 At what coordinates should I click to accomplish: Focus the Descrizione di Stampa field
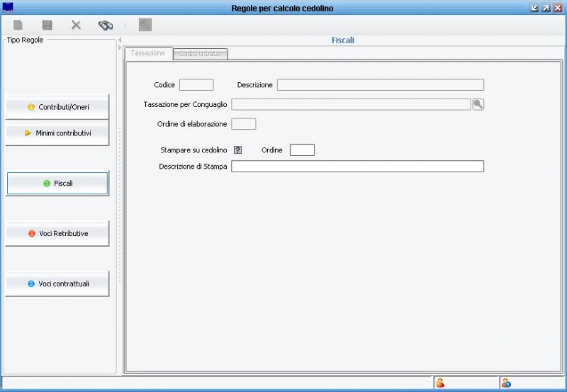coord(357,167)
